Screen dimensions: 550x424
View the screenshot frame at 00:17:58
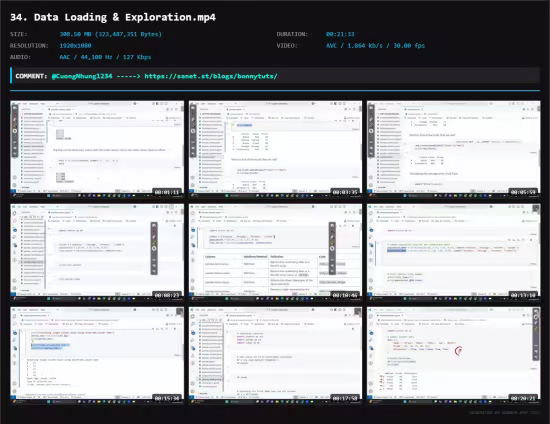(275, 355)
